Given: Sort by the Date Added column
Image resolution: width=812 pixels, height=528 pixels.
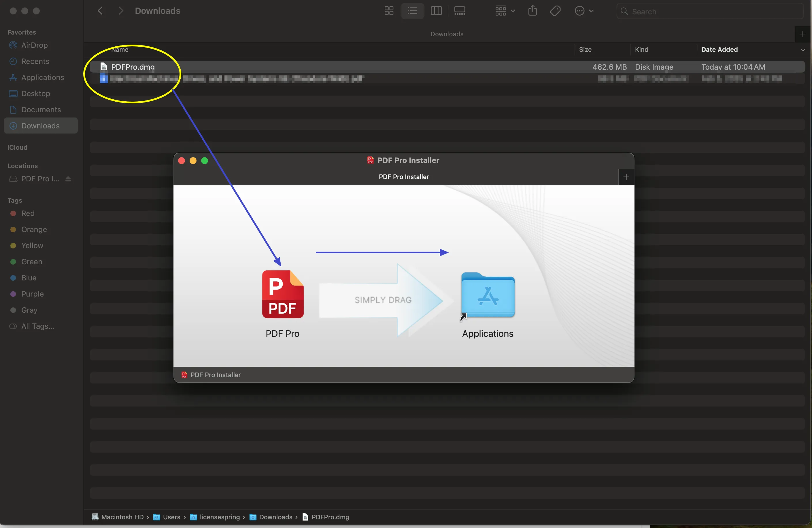Looking at the screenshot, I should (x=719, y=50).
